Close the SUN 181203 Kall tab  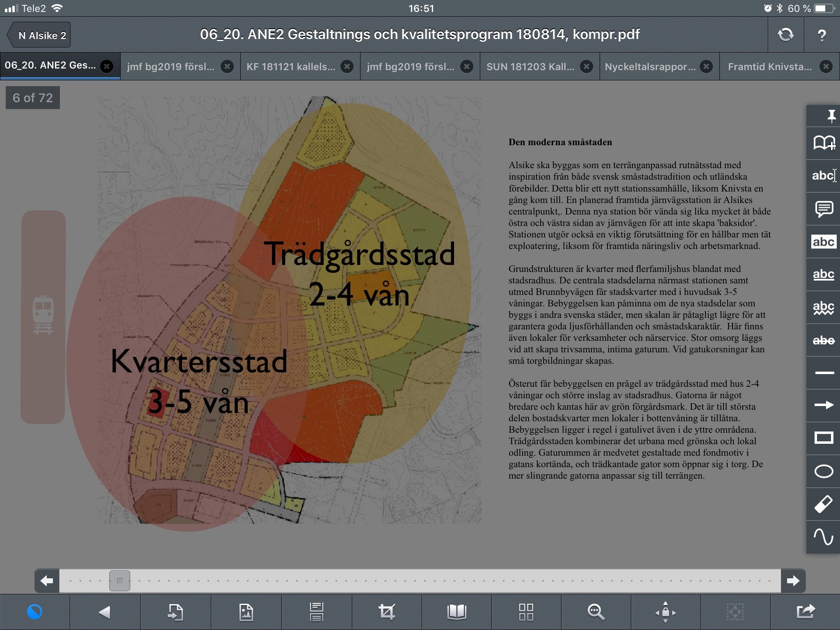[587, 66]
